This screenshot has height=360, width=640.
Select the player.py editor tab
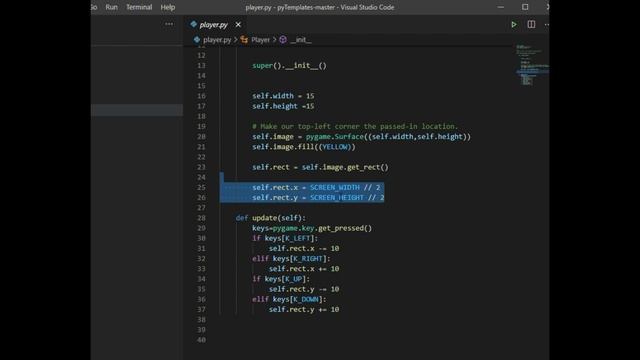coord(213,25)
